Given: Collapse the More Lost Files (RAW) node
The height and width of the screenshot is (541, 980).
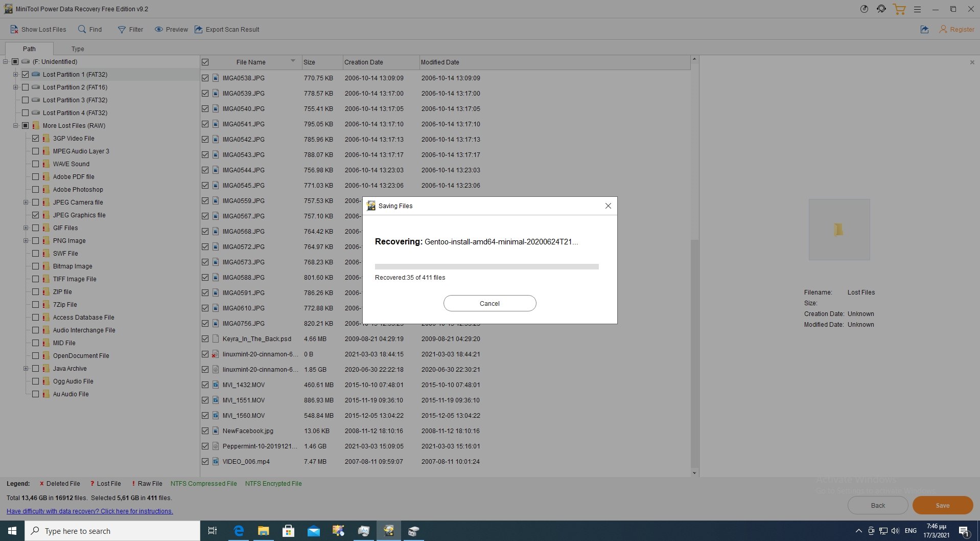Looking at the screenshot, I should (16, 125).
